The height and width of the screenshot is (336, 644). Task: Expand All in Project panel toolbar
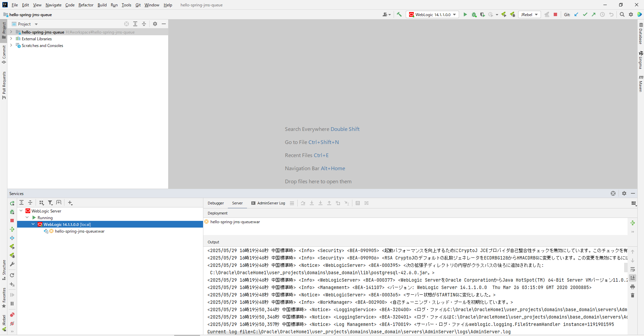pyautogui.click(x=135, y=24)
